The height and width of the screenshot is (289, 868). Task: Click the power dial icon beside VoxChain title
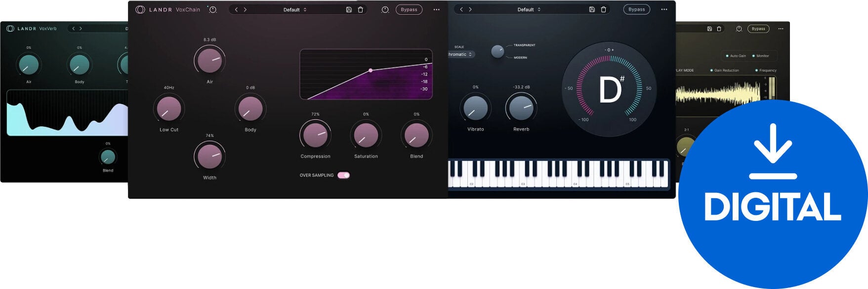(x=212, y=9)
